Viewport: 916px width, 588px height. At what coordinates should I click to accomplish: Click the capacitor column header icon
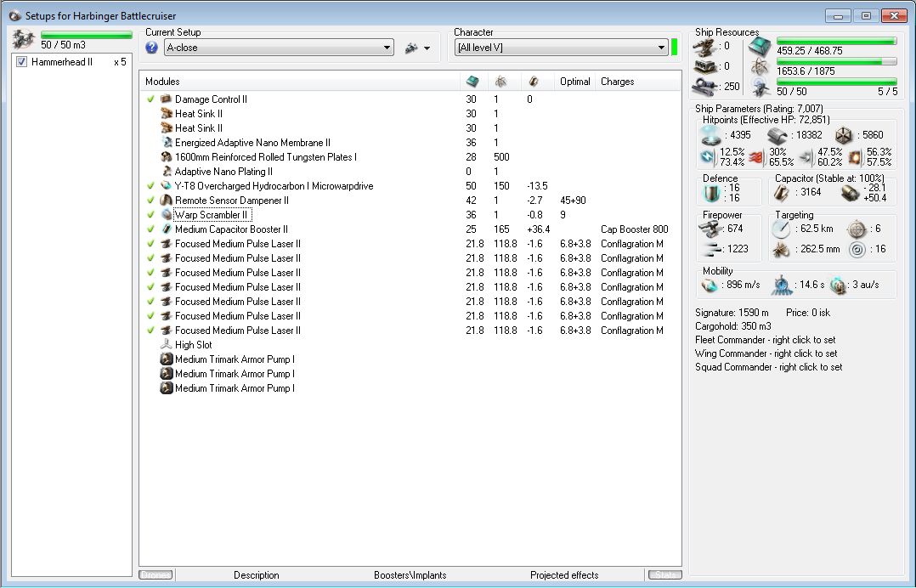[533, 82]
